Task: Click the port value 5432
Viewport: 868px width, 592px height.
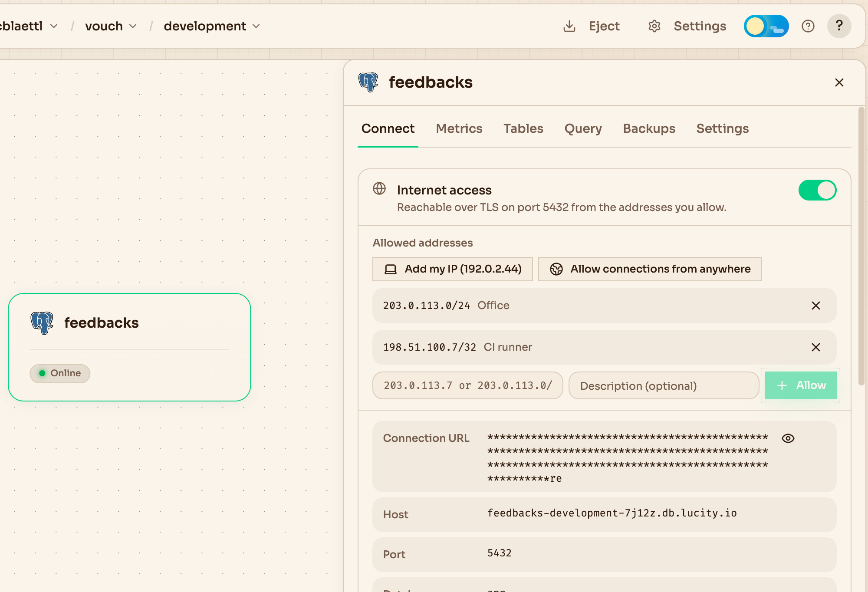Action: (x=499, y=553)
